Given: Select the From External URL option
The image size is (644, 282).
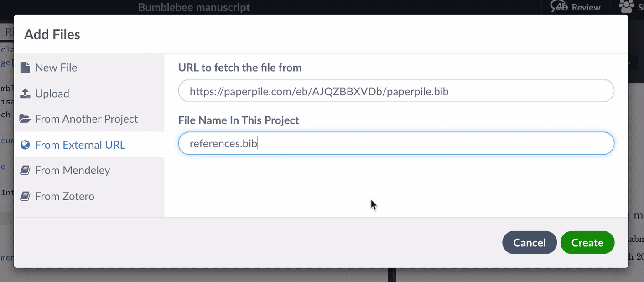Looking at the screenshot, I should click(80, 145).
